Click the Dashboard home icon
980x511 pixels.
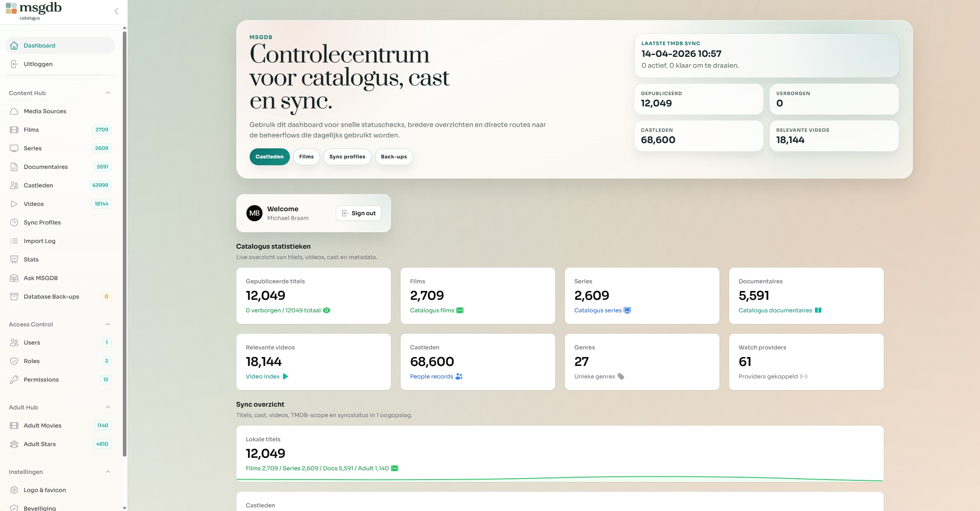point(14,46)
